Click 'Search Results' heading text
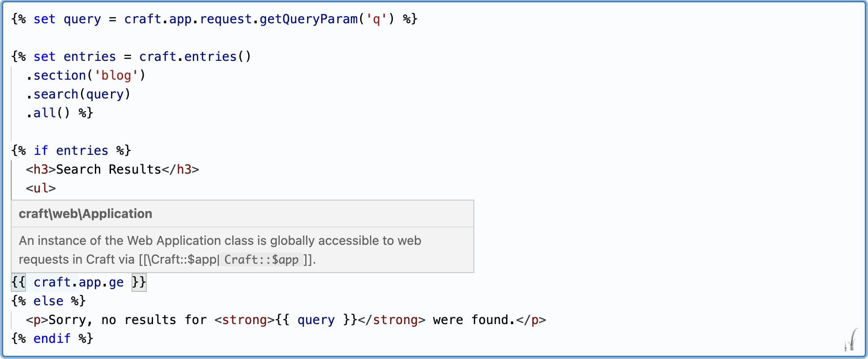 pos(109,170)
